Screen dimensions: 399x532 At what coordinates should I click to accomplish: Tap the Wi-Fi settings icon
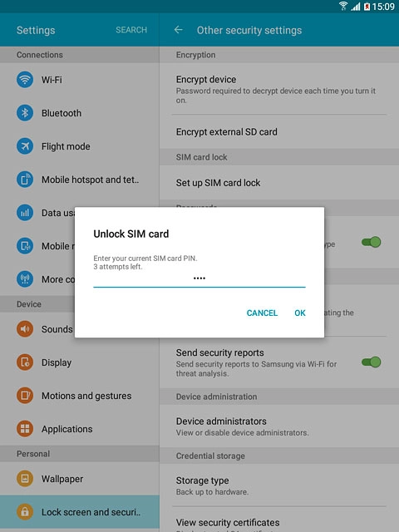[25, 80]
